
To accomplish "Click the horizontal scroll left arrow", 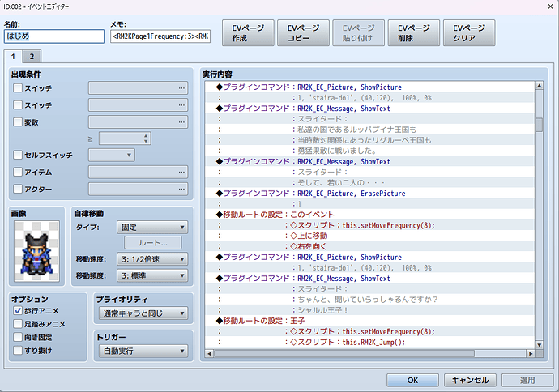I will (x=209, y=353).
